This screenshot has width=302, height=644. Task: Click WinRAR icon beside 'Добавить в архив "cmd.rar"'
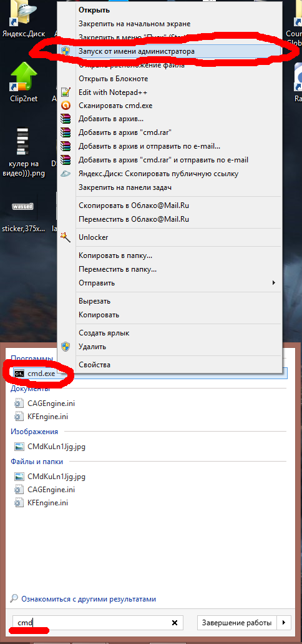(x=66, y=132)
